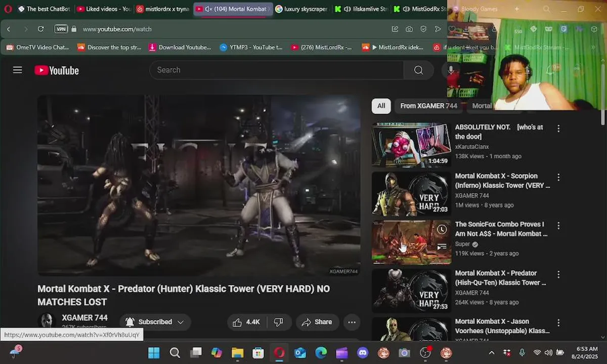Click the main video player

click(x=199, y=186)
